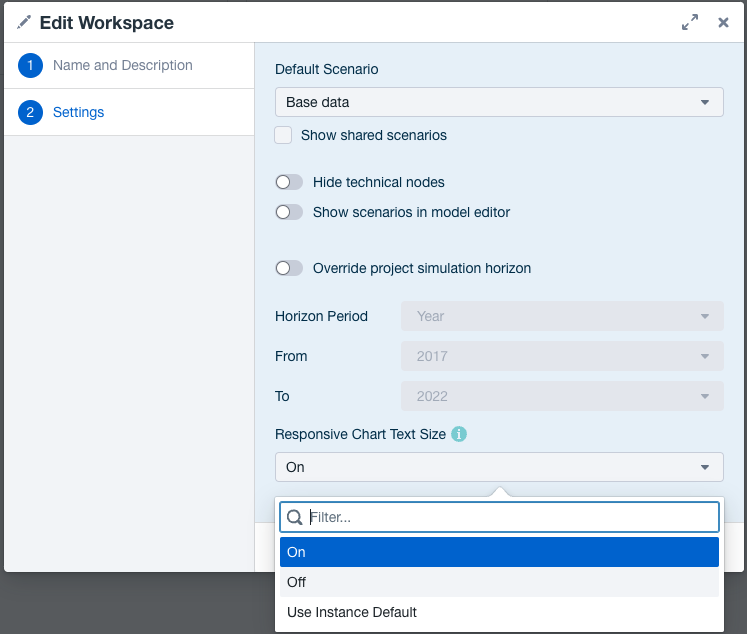Click the Filter text input field
Viewport: 747px width, 634px height.
pyautogui.click(x=510, y=517)
